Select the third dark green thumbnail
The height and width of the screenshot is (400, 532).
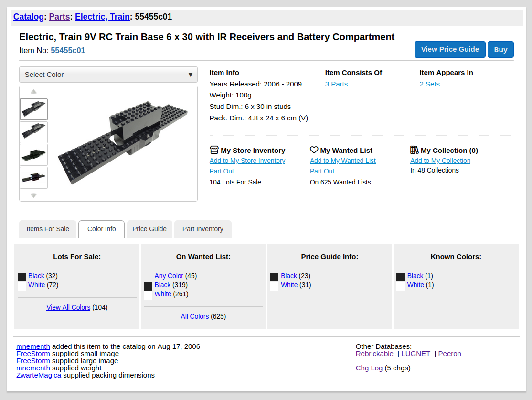click(x=33, y=155)
